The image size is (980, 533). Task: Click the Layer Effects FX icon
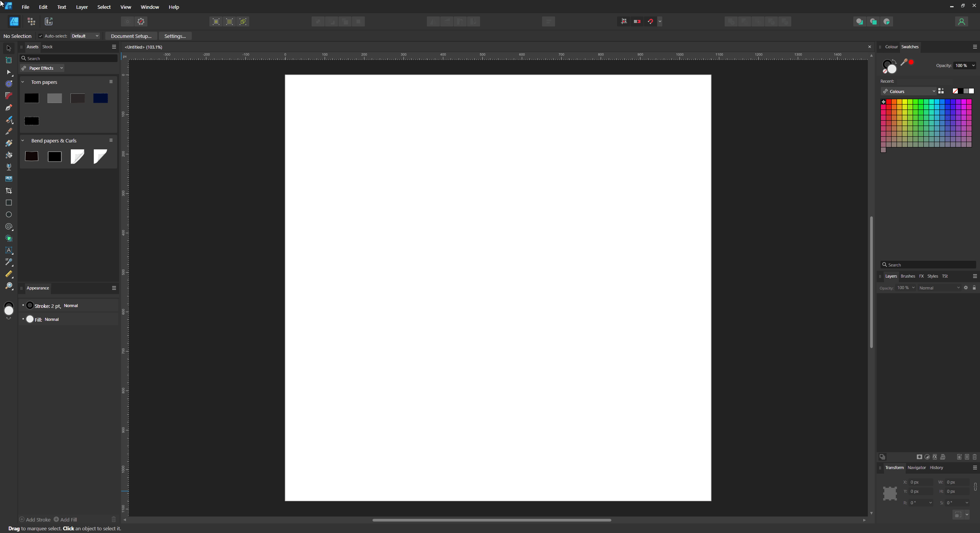935,457
